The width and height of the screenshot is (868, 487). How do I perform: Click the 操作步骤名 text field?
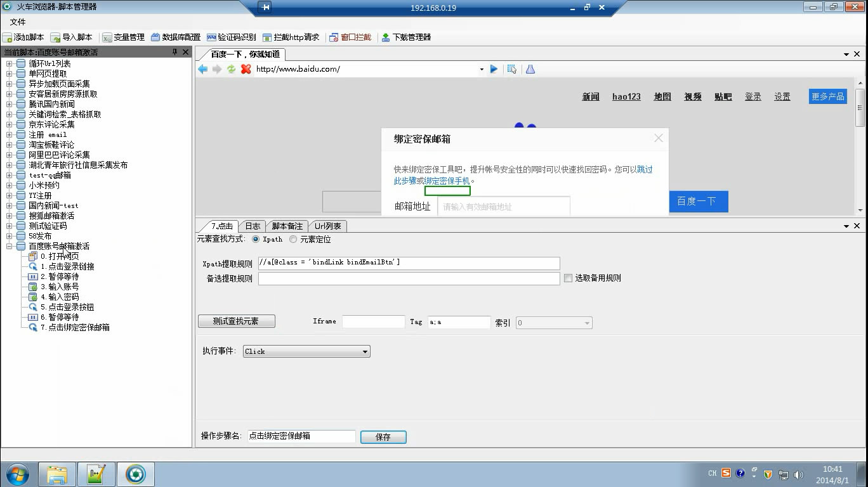click(x=301, y=436)
